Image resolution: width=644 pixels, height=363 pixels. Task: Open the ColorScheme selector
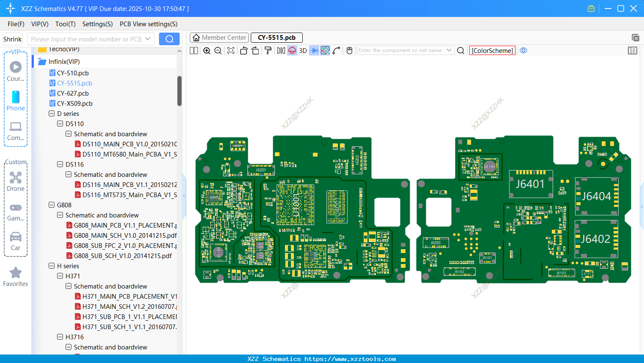click(x=492, y=50)
